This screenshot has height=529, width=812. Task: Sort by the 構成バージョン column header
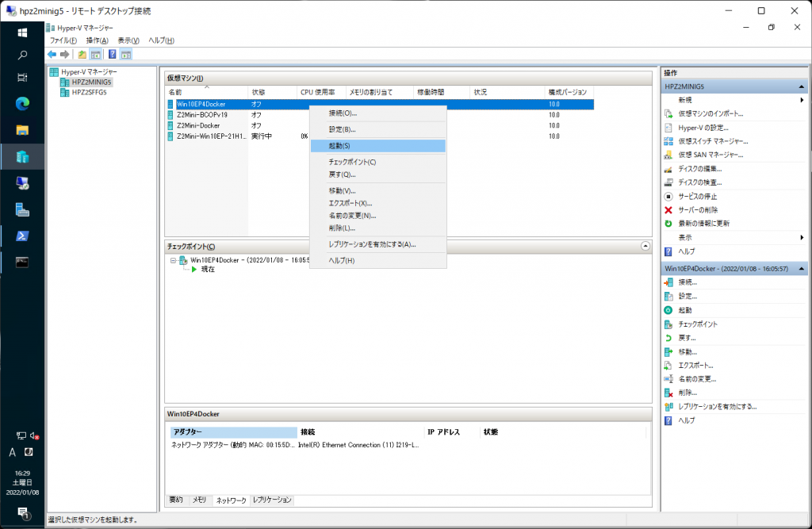(x=569, y=92)
